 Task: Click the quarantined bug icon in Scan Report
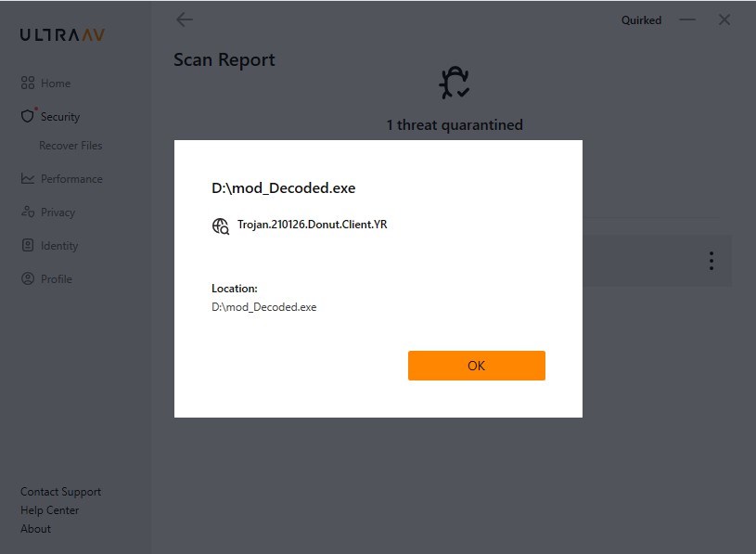[454, 84]
